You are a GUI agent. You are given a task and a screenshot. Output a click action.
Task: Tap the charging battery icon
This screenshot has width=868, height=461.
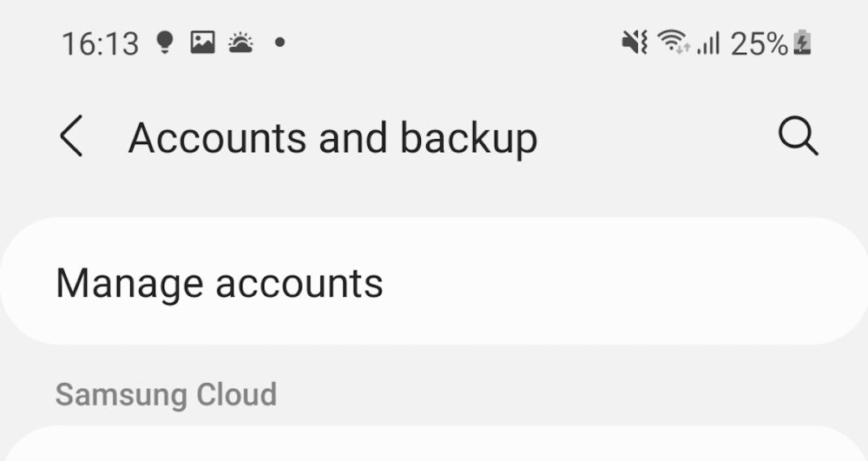(803, 43)
